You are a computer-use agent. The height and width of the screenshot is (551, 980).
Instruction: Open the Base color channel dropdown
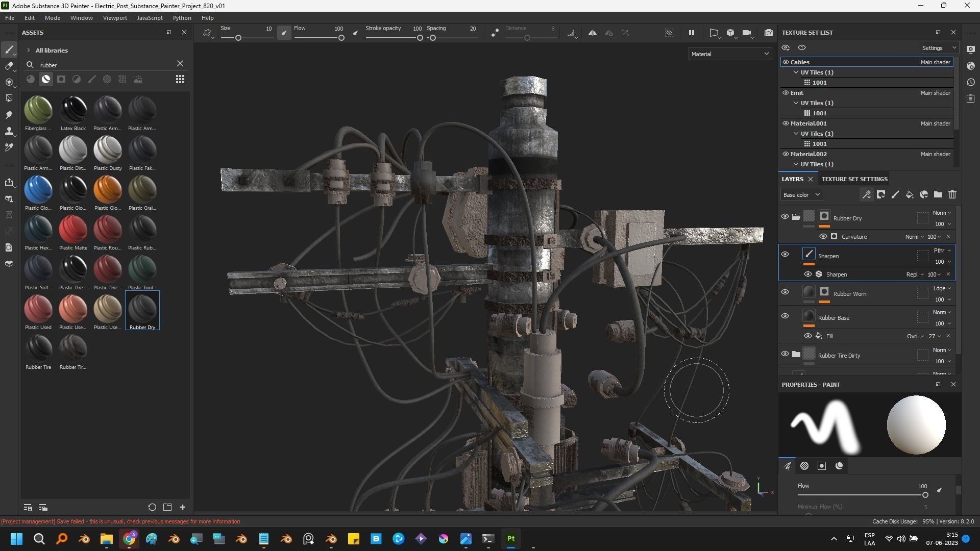click(801, 195)
